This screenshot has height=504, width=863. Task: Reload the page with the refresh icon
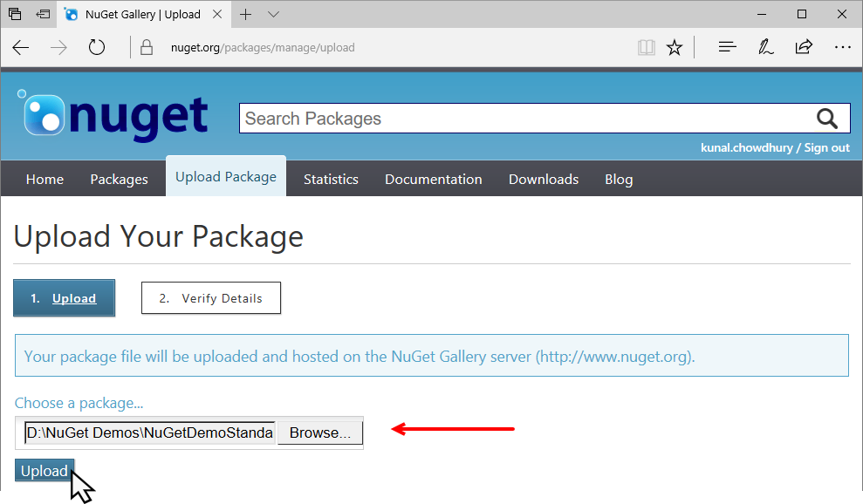click(97, 48)
